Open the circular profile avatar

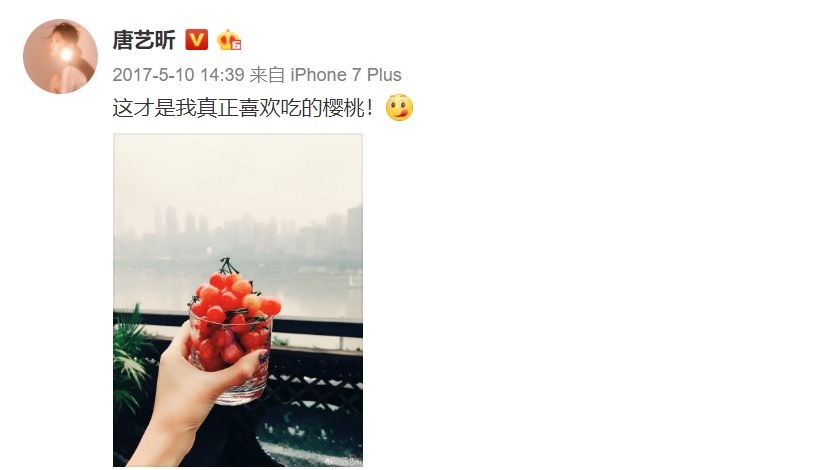coord(60,56)
